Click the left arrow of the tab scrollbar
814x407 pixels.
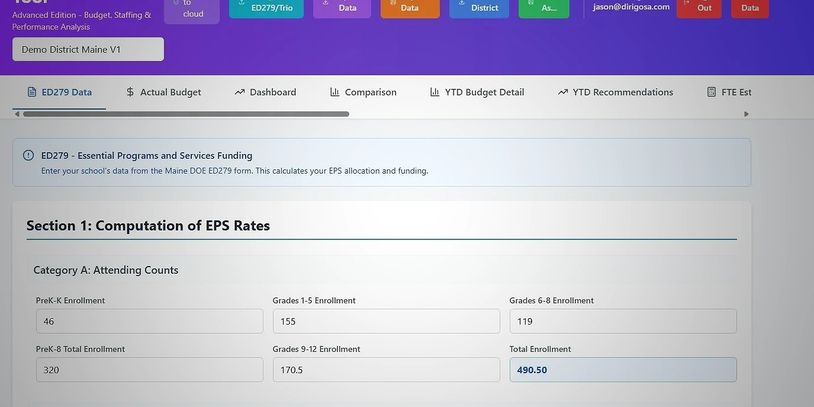pyautogui.click(x=16, y=114)
